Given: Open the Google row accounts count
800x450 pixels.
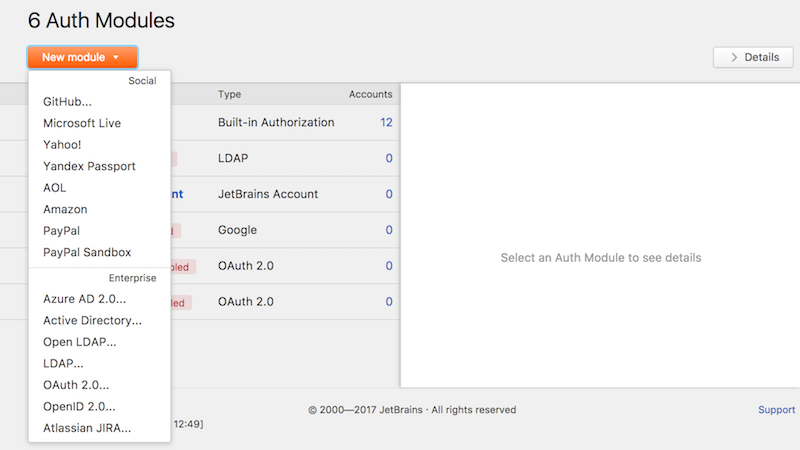Looking at the screenshot, I should [x=389, y=230].
